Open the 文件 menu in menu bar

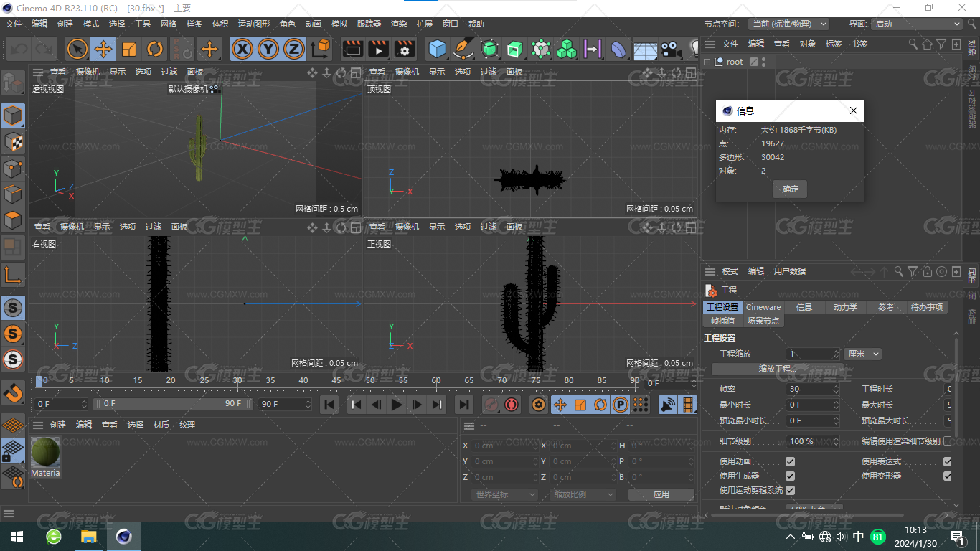tap(14, 24)
